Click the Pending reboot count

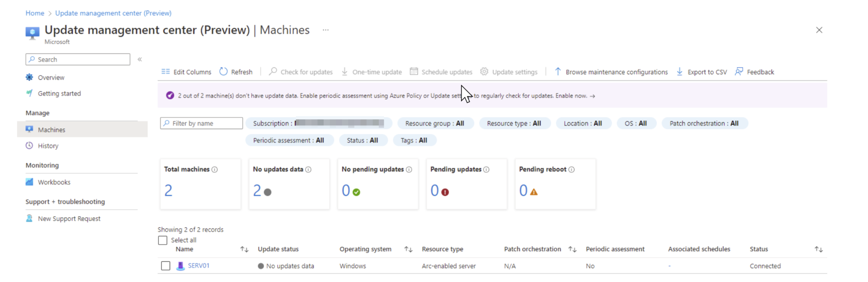(523, 191)
